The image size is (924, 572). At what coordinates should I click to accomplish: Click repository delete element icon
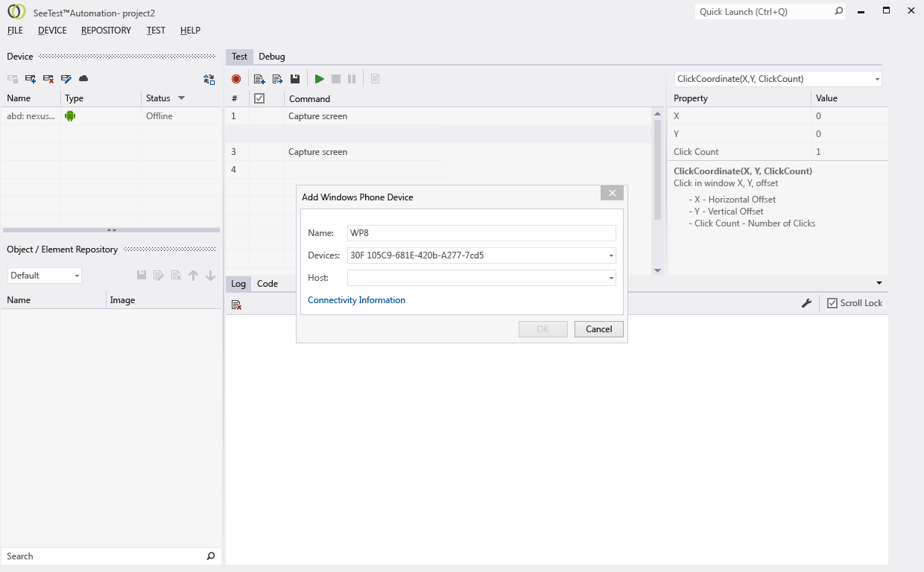[176, 276]
